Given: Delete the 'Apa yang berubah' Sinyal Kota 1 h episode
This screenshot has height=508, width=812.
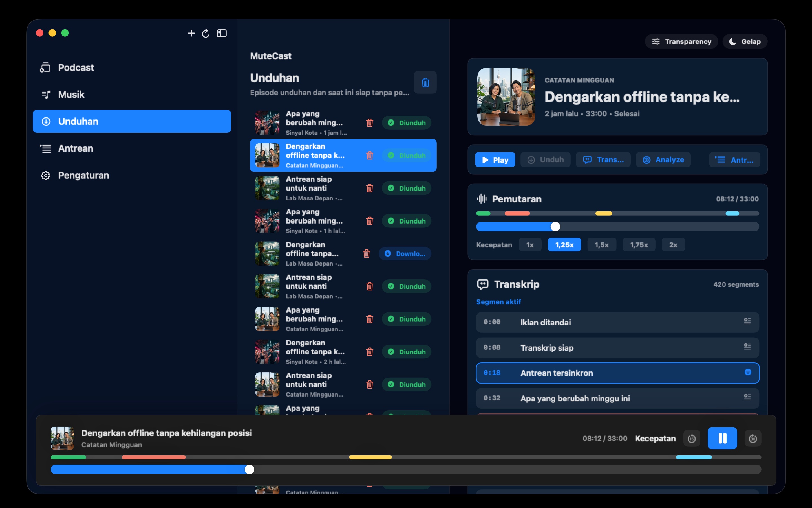Looking at the screenshot, I should tap(369, 221).
